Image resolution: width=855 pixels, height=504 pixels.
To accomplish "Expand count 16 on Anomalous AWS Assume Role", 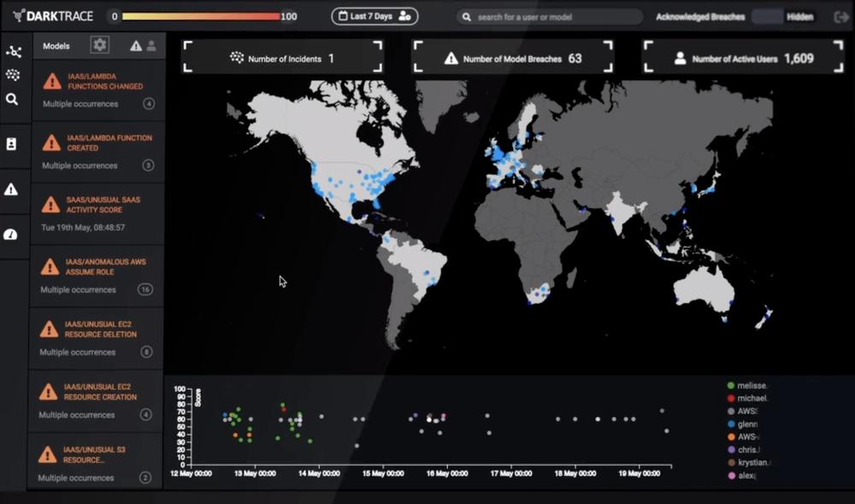I will (x=145, y=290).
